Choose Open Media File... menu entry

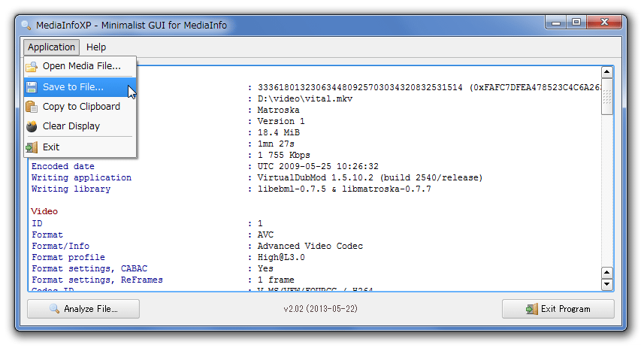coord(80,66)
